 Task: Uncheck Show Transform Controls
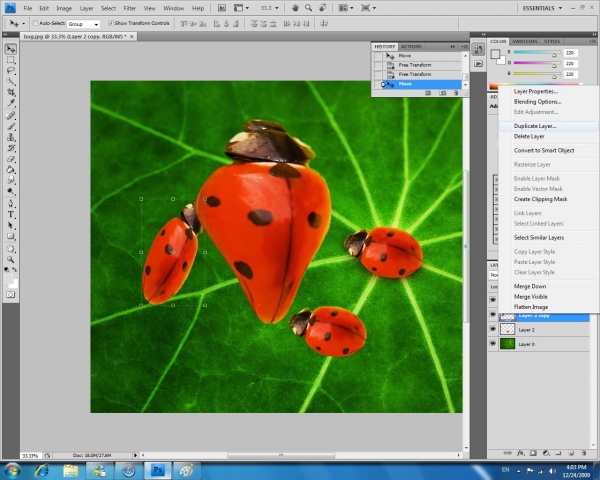111,23
